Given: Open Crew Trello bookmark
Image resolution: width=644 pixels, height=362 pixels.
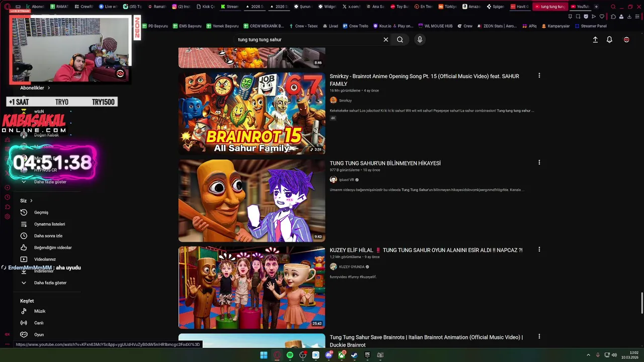Looking at the screenshot, I should pyautogui.click(x=355, y=26).
